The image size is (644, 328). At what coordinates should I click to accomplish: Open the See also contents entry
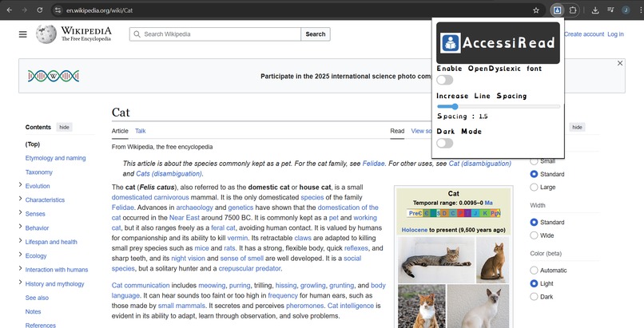point(37,298)
